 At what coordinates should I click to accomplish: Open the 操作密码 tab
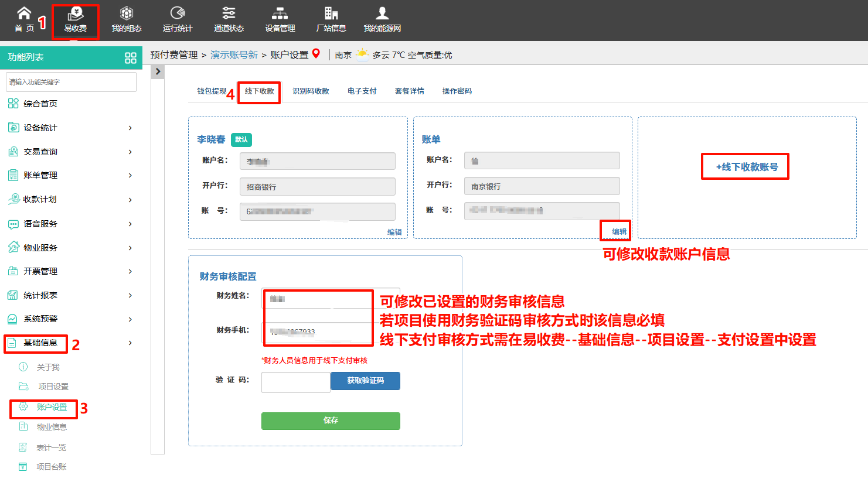point(457,91)
